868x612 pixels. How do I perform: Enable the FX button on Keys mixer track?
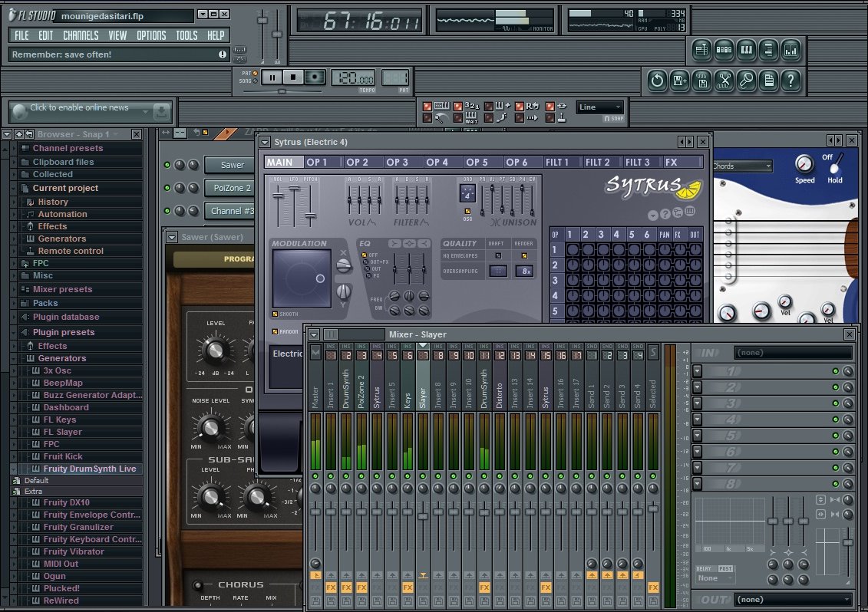click(x=408, y=587)
